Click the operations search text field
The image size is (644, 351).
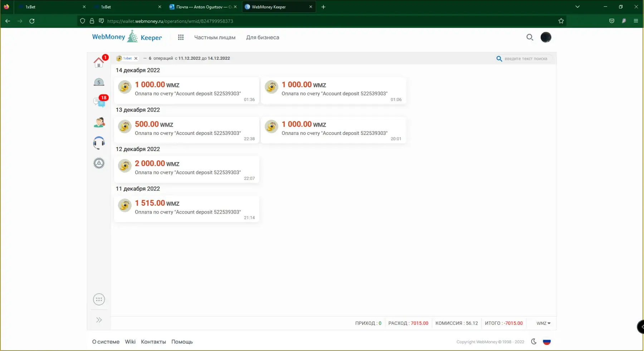pyautogui.click(x=526, y=59)
